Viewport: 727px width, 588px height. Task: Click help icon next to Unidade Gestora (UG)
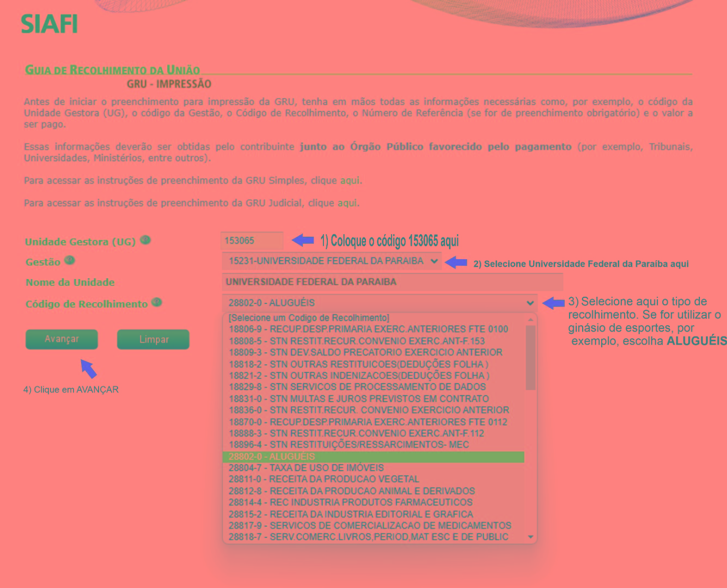click(x=145, y=240)
